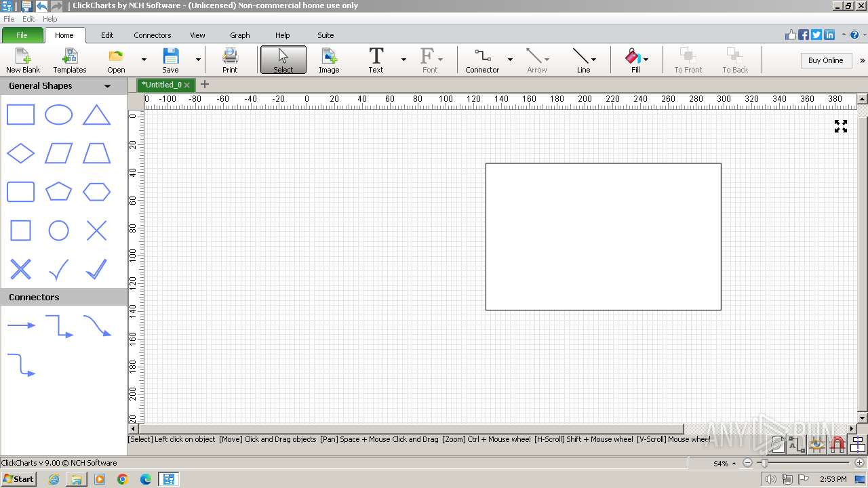Screen dimensions: 868x488
Task: Open the Text tool dropdown arrow
Action: (403, 60)
